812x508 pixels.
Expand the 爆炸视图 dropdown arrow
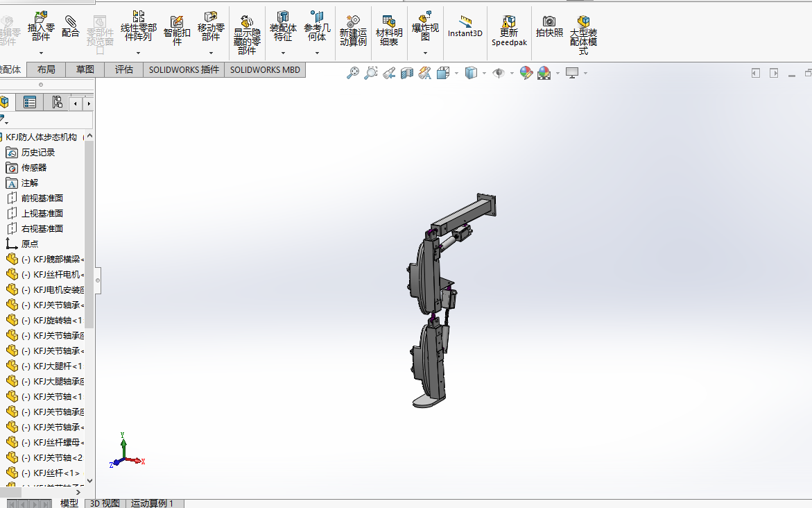click(425, 53)
